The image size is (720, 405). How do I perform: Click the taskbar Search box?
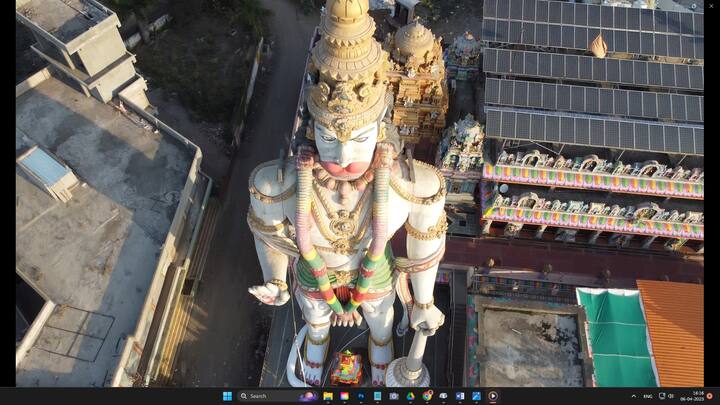click(x=278, y=396)
